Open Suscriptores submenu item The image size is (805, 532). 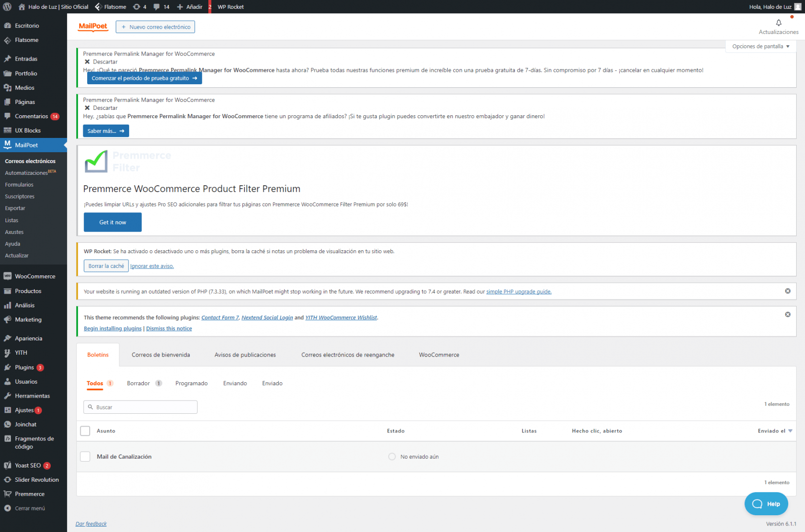click(20, 197)
